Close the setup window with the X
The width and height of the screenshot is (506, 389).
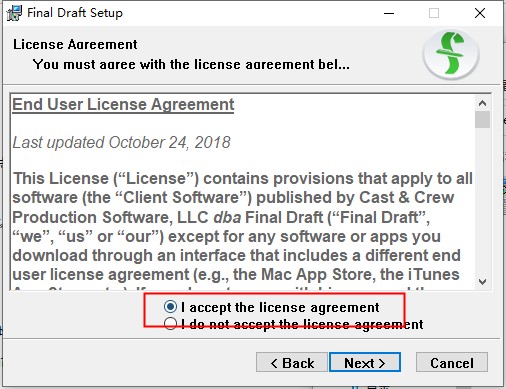480,13
